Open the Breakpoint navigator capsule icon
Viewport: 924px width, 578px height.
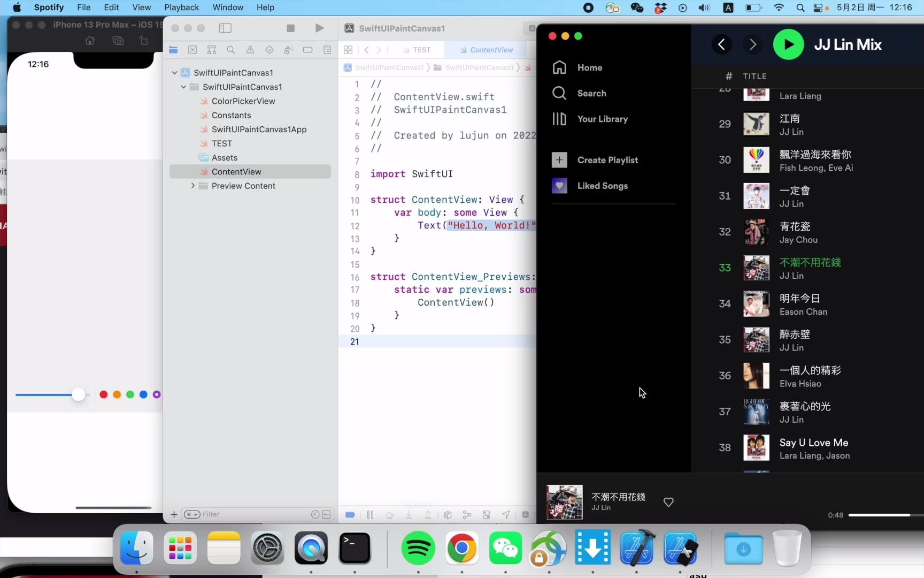(x=308, y=50)
